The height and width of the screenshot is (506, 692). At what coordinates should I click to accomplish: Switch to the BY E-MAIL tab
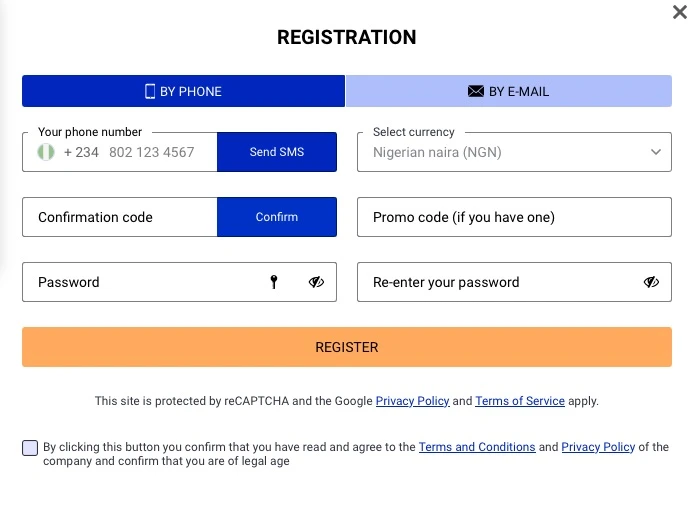(x=508, y=91)
